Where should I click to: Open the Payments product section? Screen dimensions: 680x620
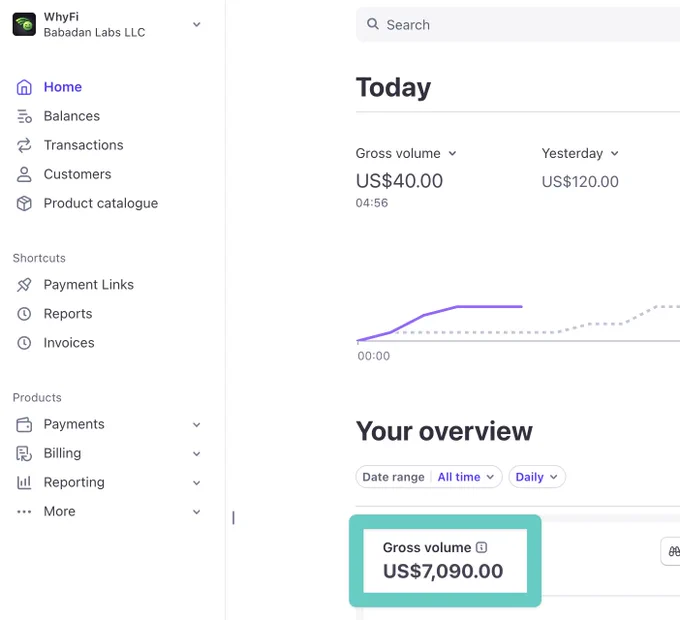tap(74, 424)
